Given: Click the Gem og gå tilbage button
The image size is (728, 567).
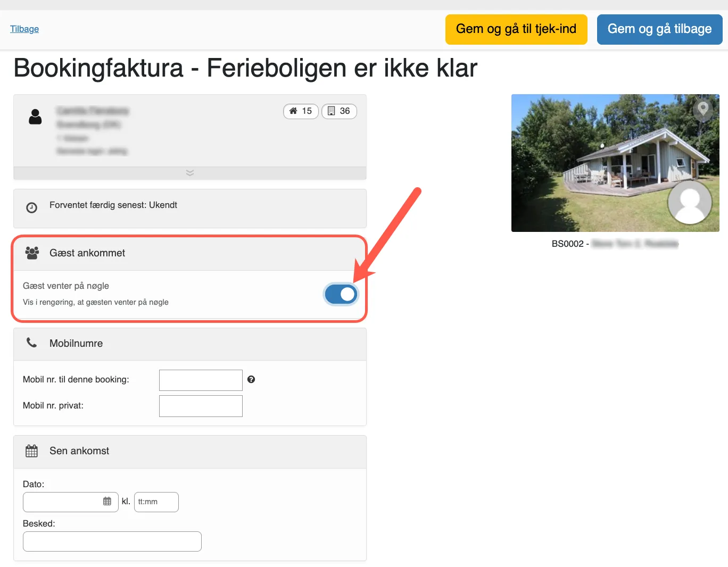Looking at the screenshot, I should 659,29.
